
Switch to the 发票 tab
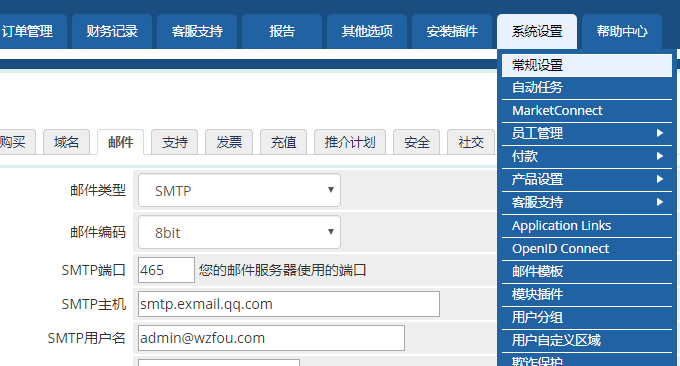point(229,142)
